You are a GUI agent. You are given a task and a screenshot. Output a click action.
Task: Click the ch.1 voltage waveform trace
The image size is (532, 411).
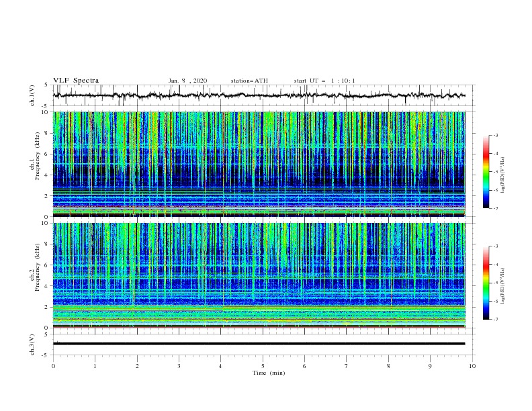259,95
